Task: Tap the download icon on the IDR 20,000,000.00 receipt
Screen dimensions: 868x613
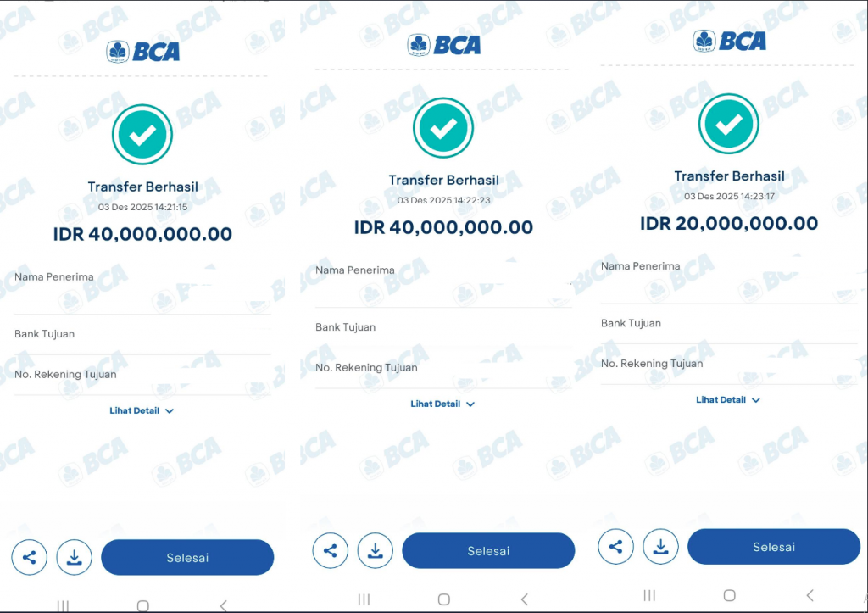Action: (661, 547)
